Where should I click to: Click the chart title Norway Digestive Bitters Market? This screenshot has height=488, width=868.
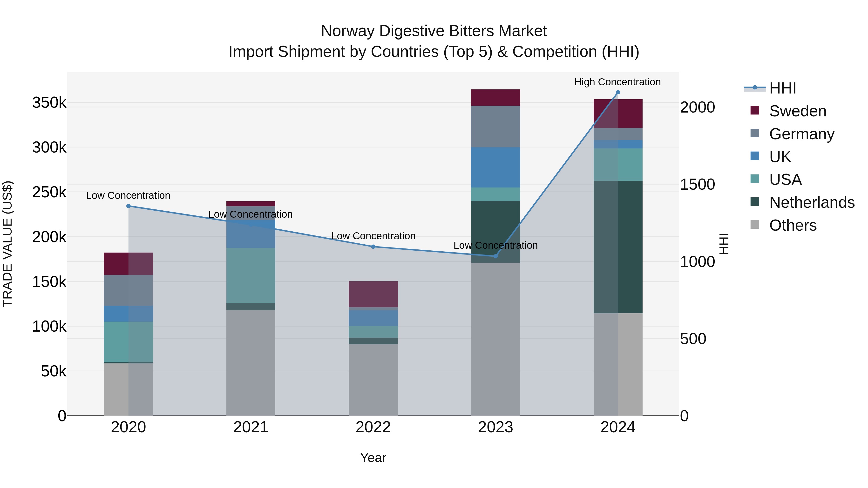tap(434, 31)
